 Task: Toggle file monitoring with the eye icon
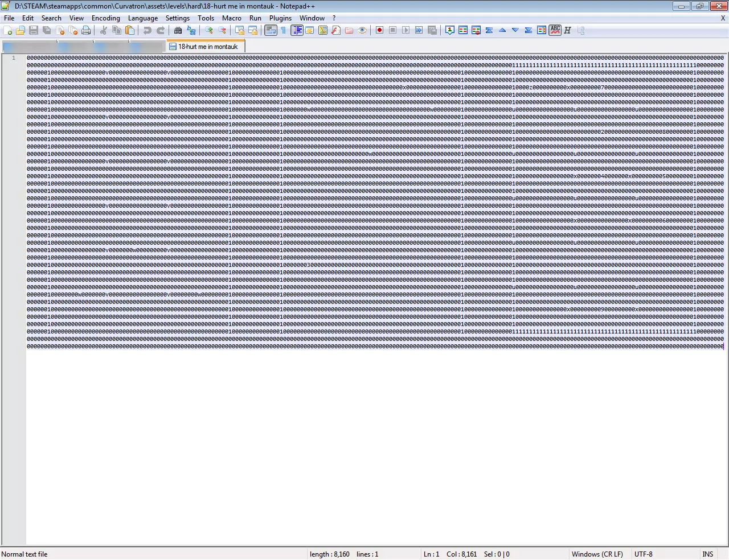point(362,30)
